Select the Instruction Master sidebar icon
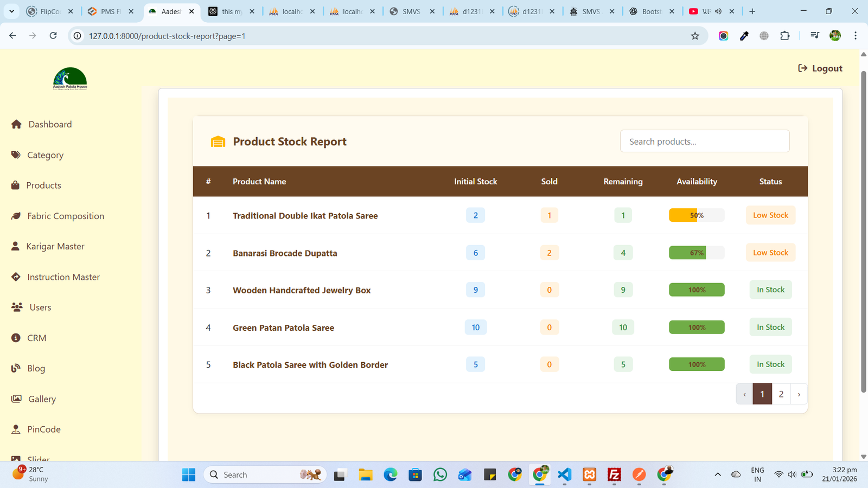The height and width of the screenshot is (488, 868). coord(16,277)
